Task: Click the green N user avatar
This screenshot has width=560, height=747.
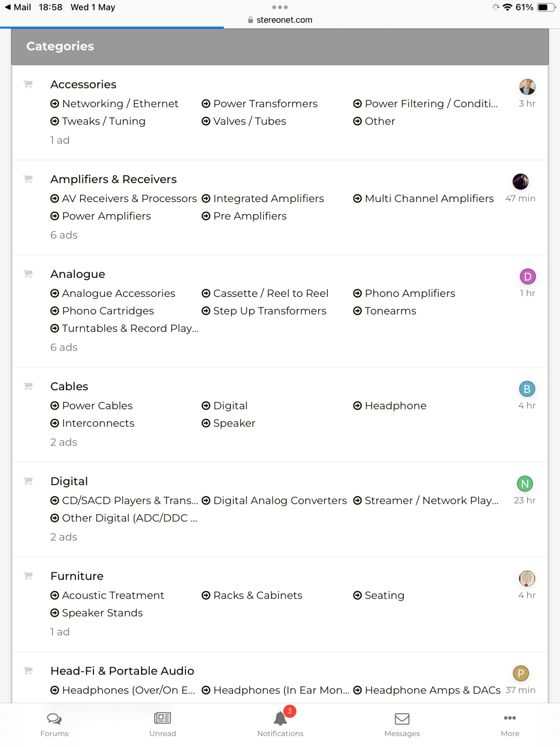Action: 525,484
